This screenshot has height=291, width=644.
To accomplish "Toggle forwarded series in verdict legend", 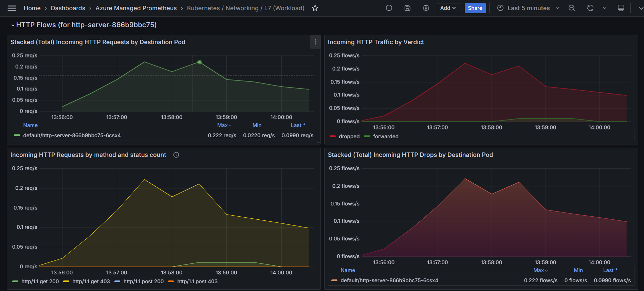I will [386, 137].
